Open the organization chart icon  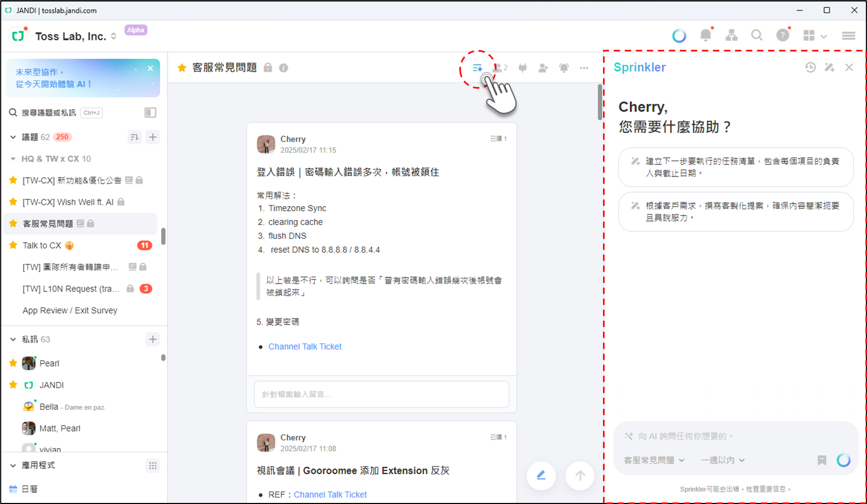[x=732, y=35]
